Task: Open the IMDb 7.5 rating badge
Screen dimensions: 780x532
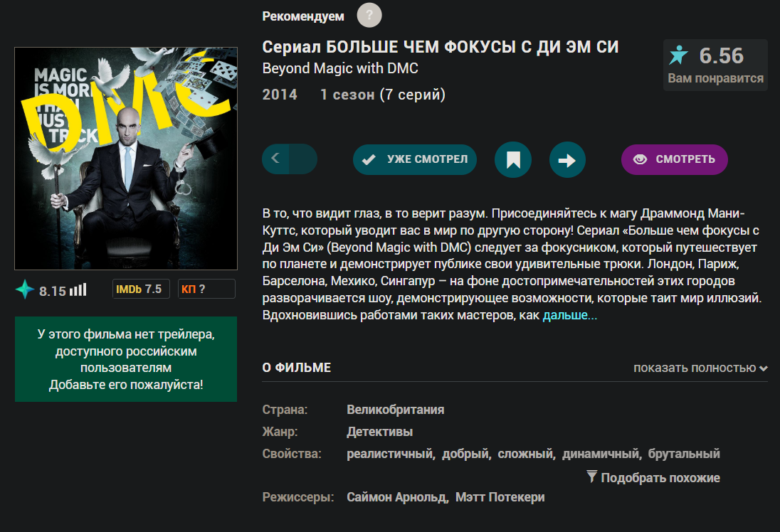Action: pyautogui.click(x=142, y=289)
